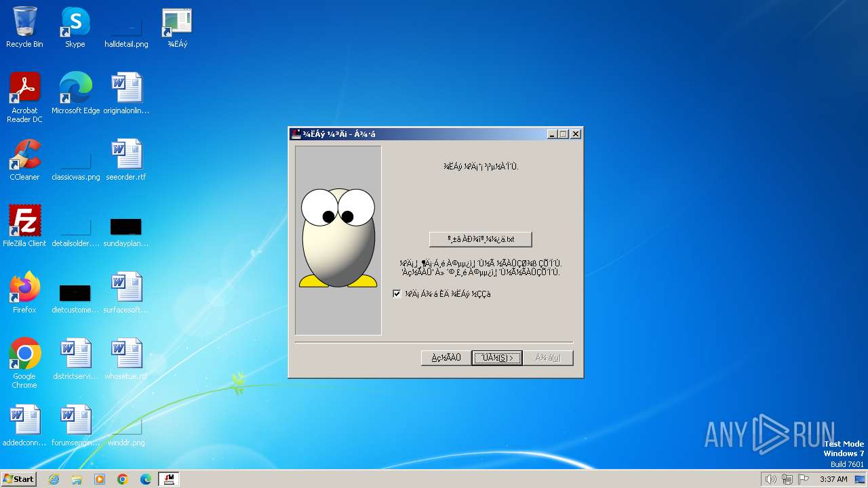The image size is (868, 488).
Task: Click the .txt file button in dialog
Action: pyautogui.click(x=480, y=239)
